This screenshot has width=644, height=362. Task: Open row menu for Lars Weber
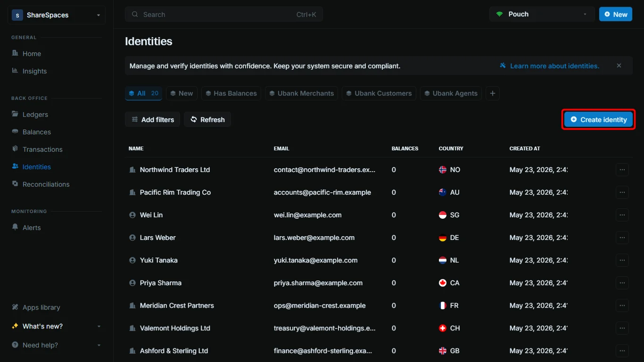[x=622, y=238]
